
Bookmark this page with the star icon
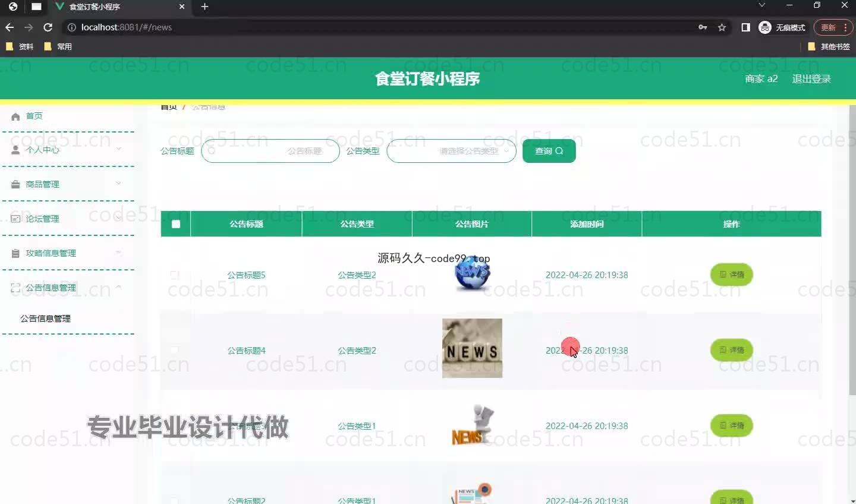pyautogui.click(x=722, y=27)
